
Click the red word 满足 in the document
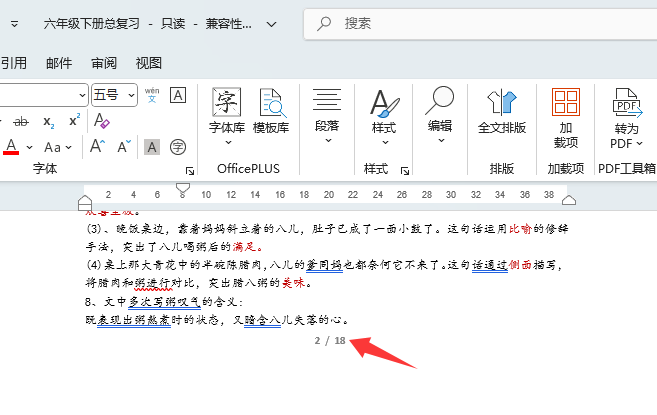(x=244, y=247)
